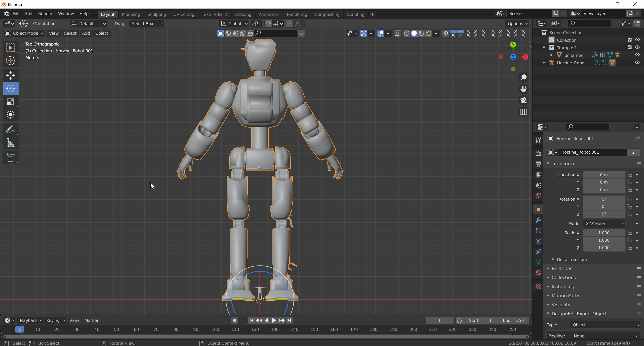Select the Move tool in toolbar
The image size is (644, 346).
(x=11, y=75)
